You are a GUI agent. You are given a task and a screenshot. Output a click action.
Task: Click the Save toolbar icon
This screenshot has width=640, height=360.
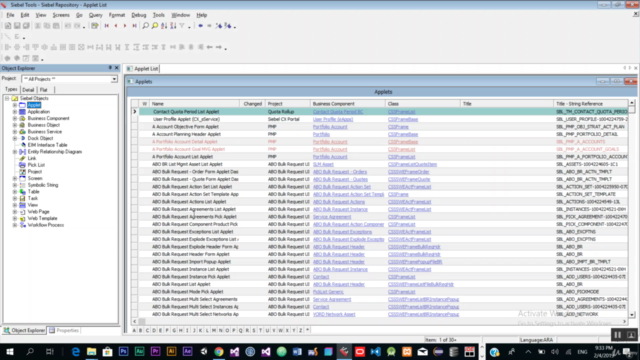pos(17,26)
